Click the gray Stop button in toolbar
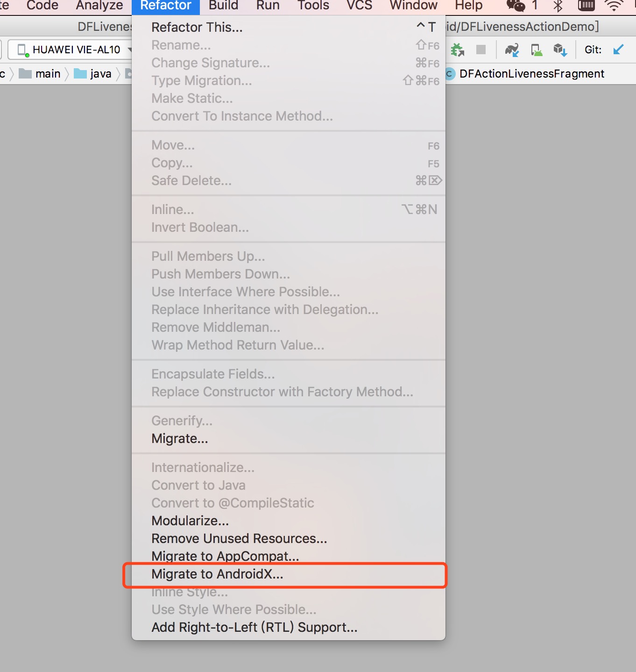The height and width of the screenshot is (672, 636). [481, 50]
